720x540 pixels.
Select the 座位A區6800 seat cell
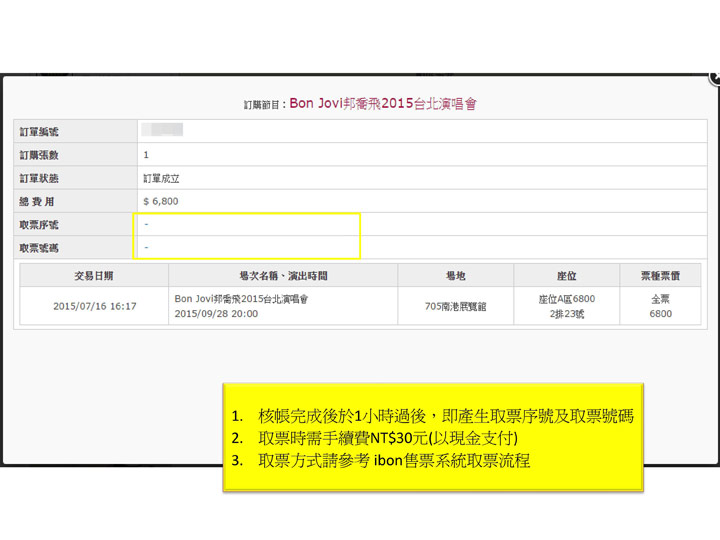tap(566, 299)
